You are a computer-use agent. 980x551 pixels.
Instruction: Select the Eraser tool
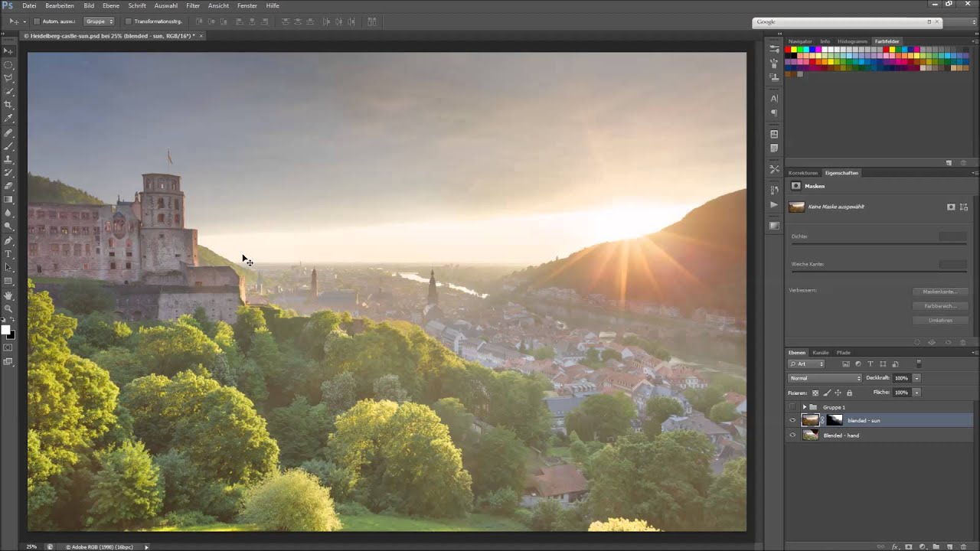click(8, 186)
